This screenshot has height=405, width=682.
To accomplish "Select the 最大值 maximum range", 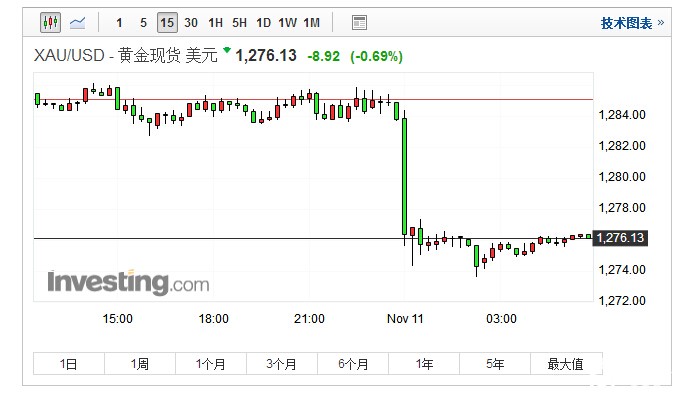I will [x=566, y=364].
